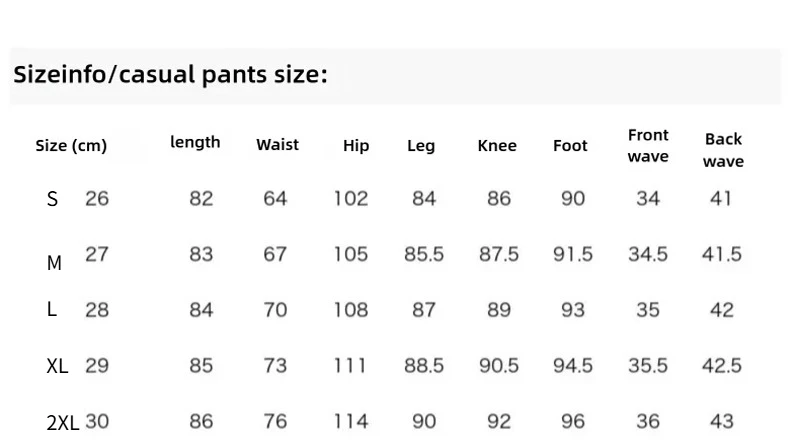
Task: Click the hip value 102 for size S
Action: 351,199
